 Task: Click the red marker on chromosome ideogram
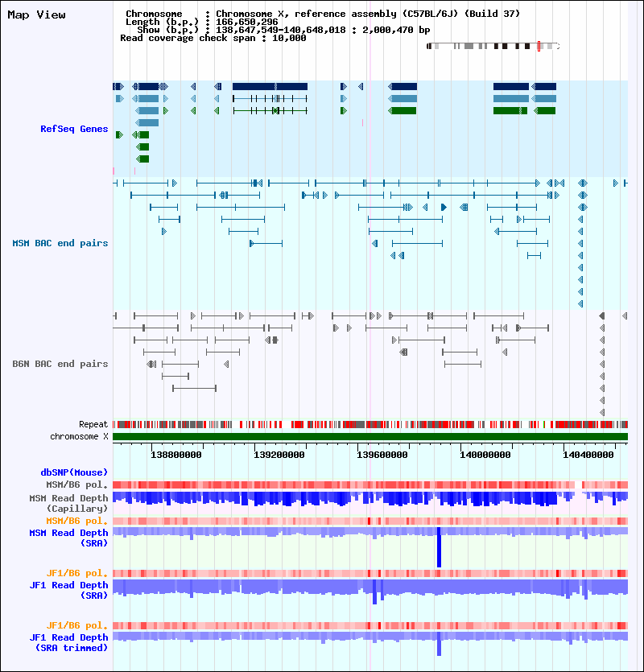(539, 47)
